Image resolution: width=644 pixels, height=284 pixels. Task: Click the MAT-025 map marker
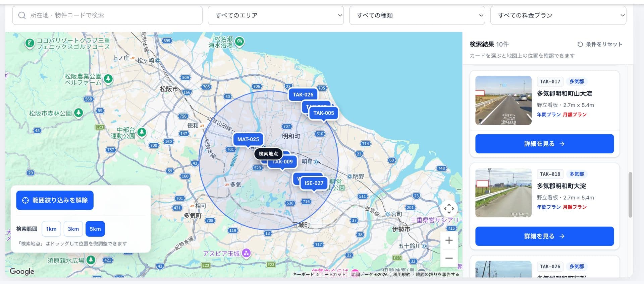click(248, 139)
